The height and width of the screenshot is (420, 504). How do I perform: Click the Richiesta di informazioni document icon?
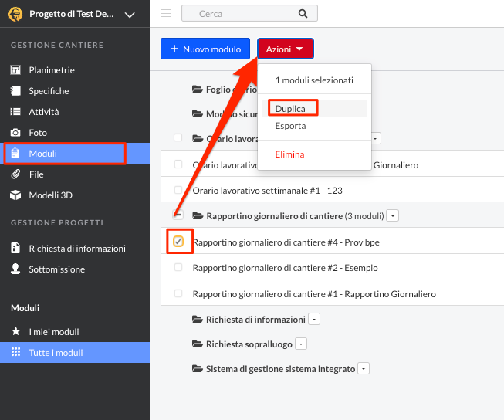tap(15, 248)
